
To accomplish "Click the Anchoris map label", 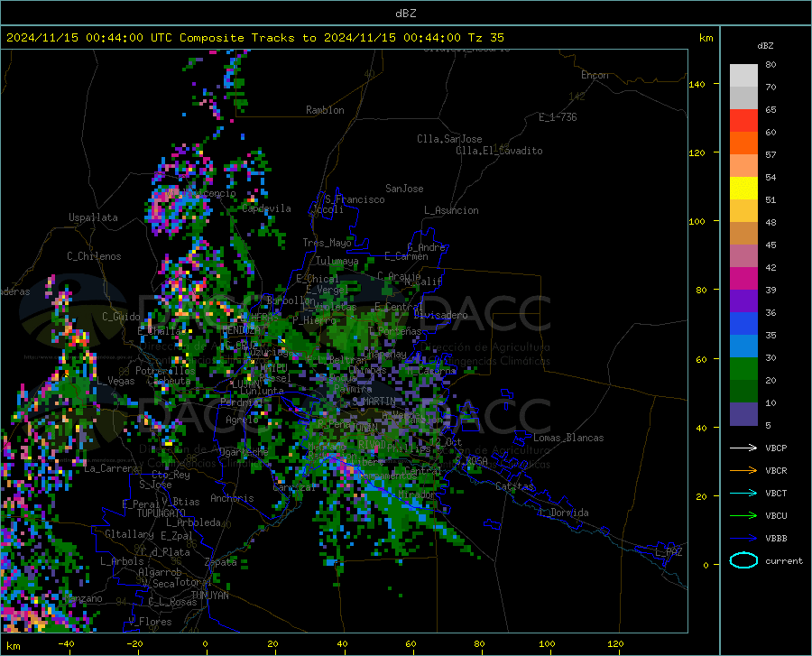I will [232, 499].
